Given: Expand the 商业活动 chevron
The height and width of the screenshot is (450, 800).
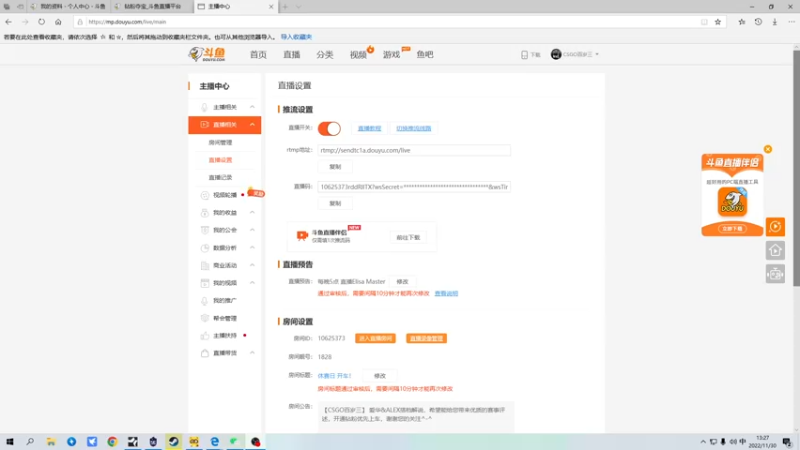Looking at the screenshot, I should pos(252,265).
